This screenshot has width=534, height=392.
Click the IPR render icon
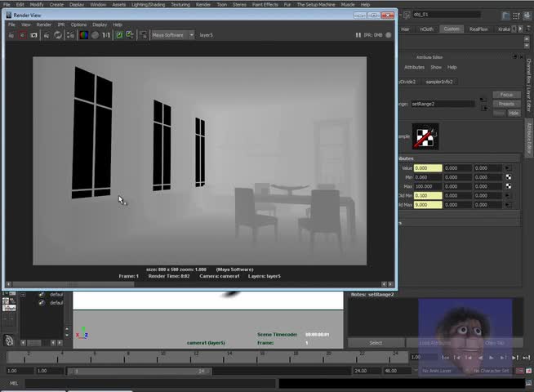coord(47,35)
